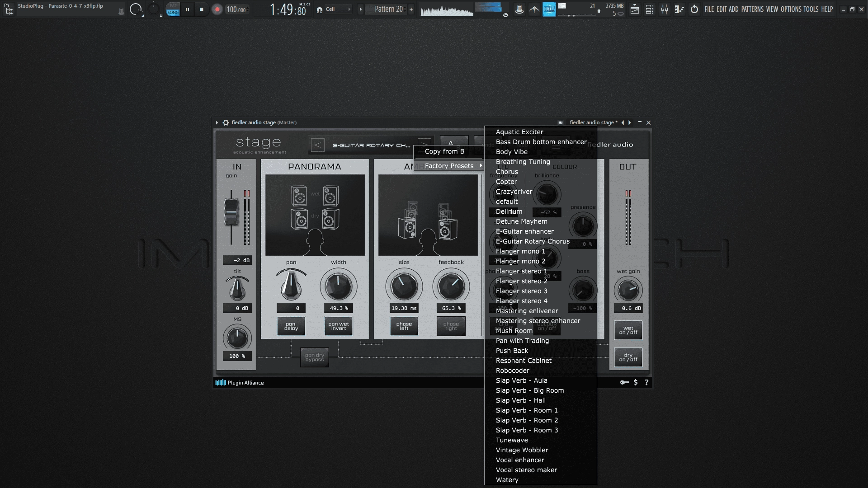868x488 pixels.
Task: Open the TOOLS menu
Action: pyautogui.click(x=811, y=9)
